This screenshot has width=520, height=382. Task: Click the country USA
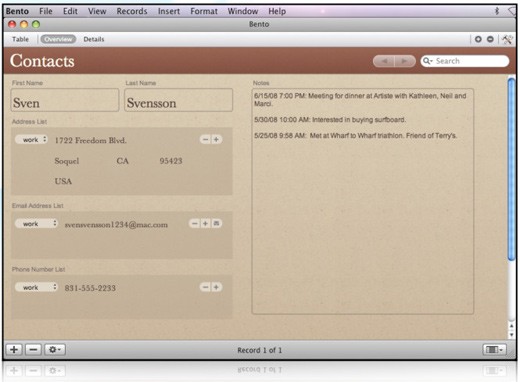coord(63,181)
